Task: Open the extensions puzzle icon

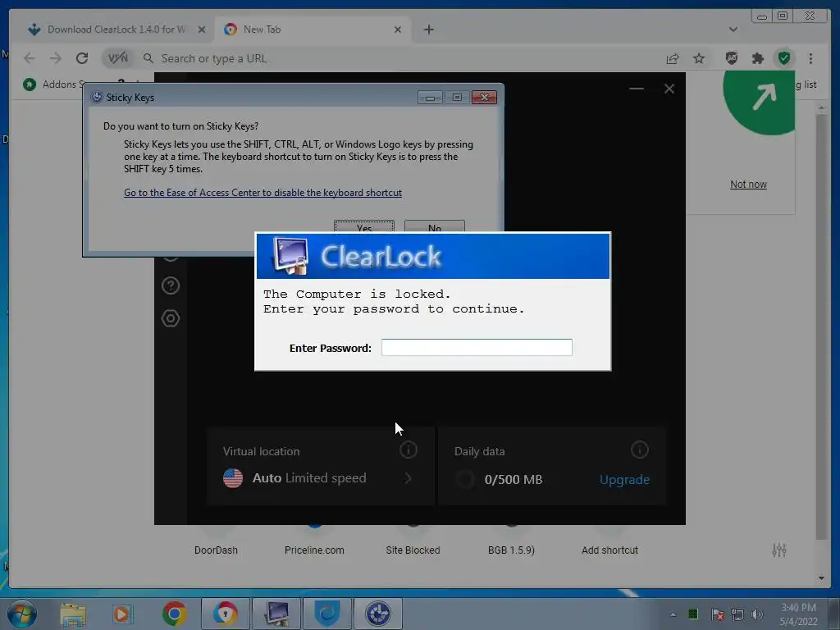Action: (x=757, y=58)
